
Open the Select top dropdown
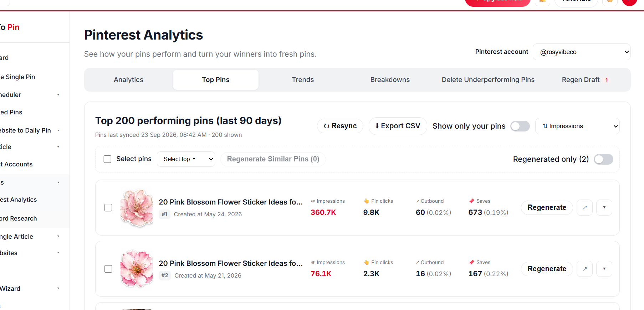click(x=186, y=159)
